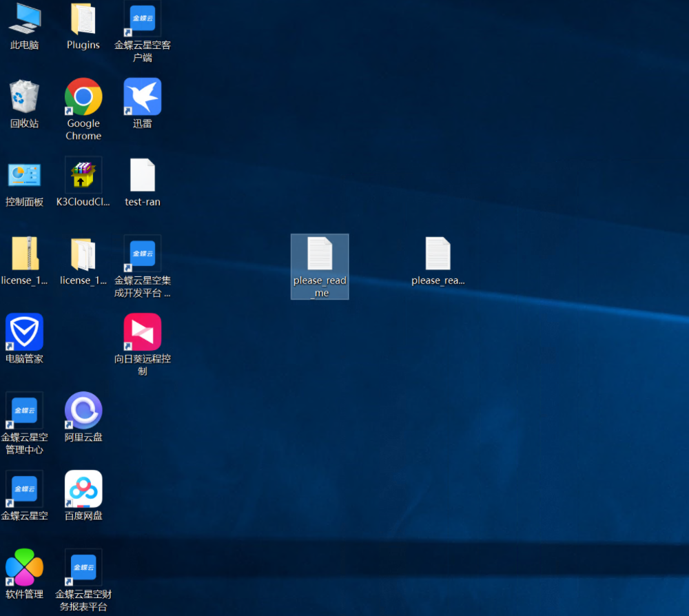This screenshot has height=616, width=689.
Task: Click the 金蝶云星空财务报表平台 shortcut
Action: click(83, 568)
